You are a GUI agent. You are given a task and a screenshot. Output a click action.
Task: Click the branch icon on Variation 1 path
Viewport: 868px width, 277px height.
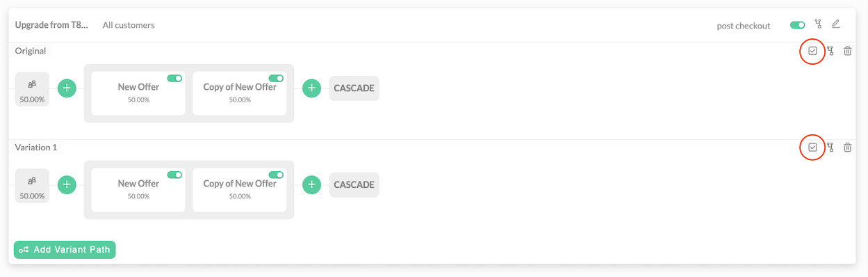tap(830, 148)
